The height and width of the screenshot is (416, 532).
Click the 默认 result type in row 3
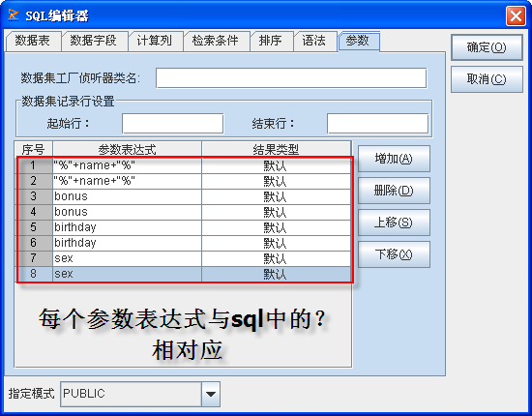click(x=277, y=196)
